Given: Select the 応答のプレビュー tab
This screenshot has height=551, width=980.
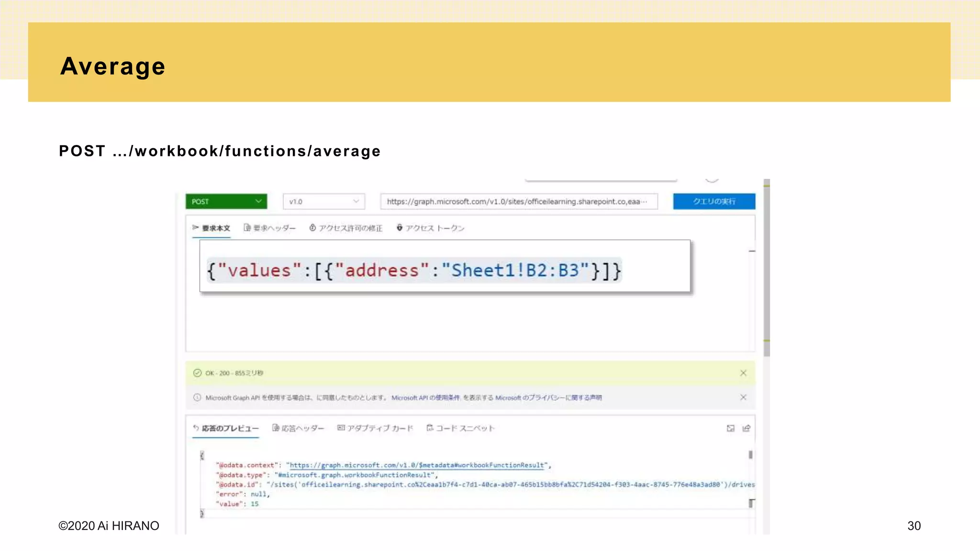Looking at the screenshot, I should tap(226, 428).
